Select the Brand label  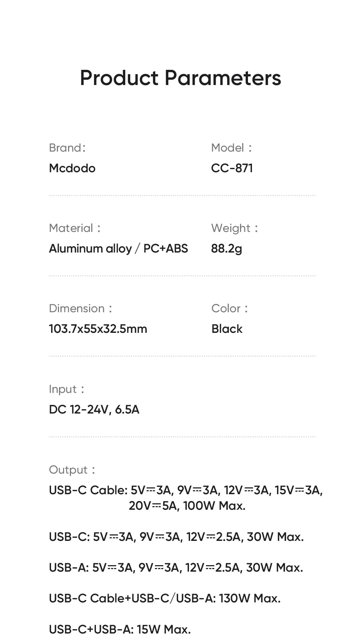[x=67, y=148]
